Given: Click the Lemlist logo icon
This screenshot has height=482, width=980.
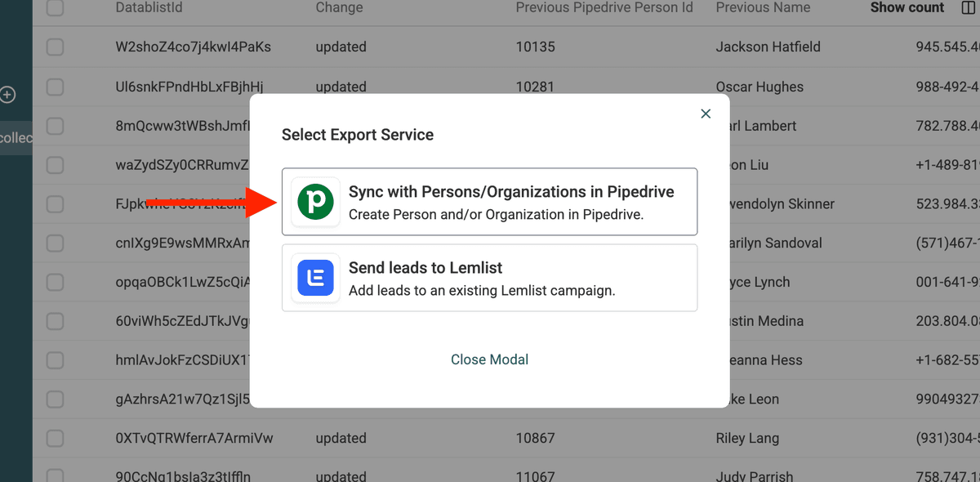Looking at the screenshot, I should [x=315, y=278].
